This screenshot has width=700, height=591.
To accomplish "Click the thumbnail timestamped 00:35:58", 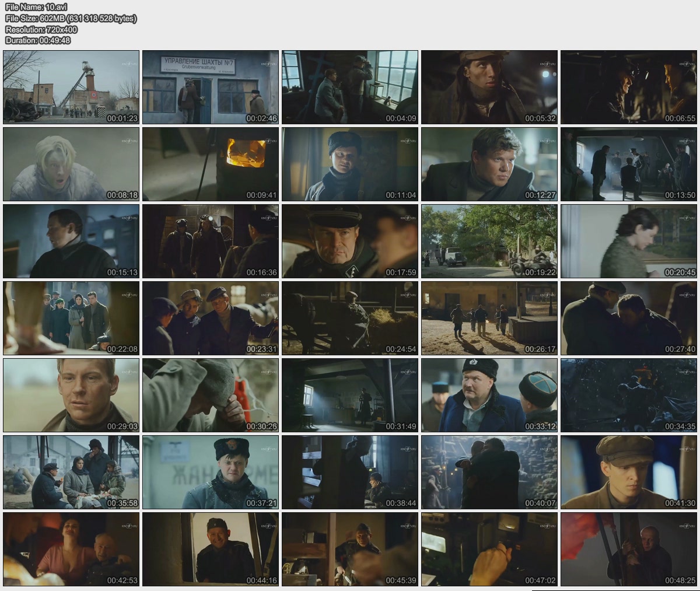I will click(71, 472).
